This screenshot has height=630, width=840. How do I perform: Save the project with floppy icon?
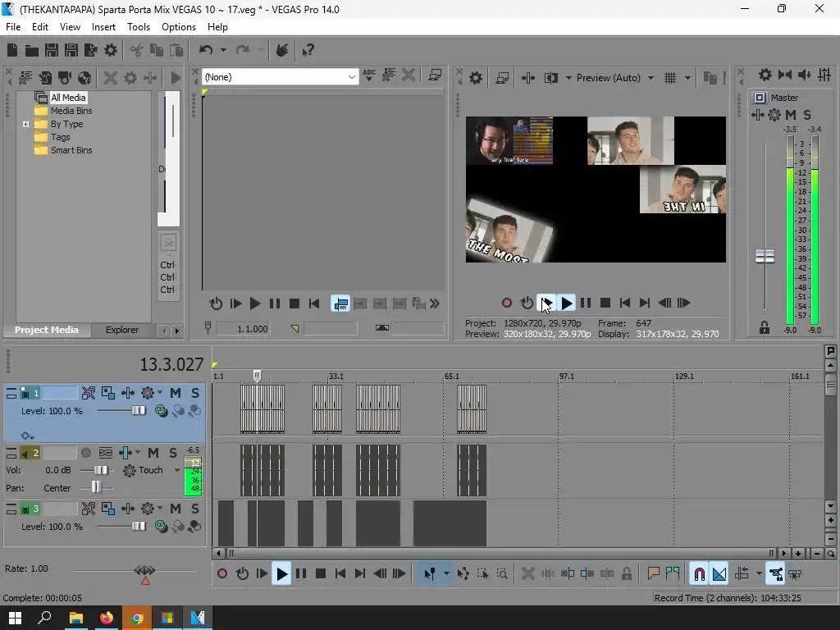pos(52,50)
